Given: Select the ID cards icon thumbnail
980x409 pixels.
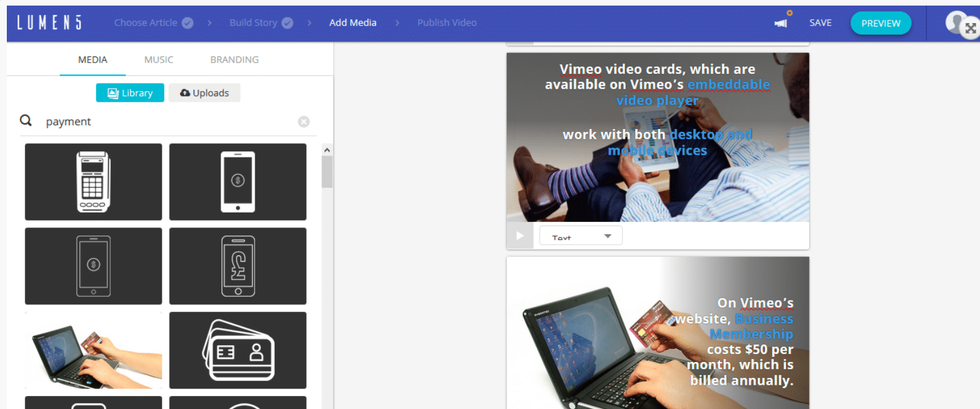Looking at the screenshot, I should (x=238, y=350).
